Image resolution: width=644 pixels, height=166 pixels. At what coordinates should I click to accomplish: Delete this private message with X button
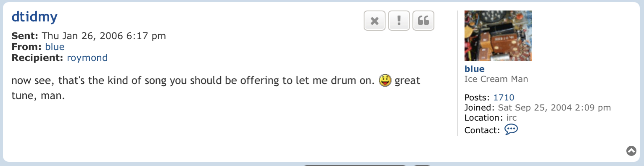(375, 21)
